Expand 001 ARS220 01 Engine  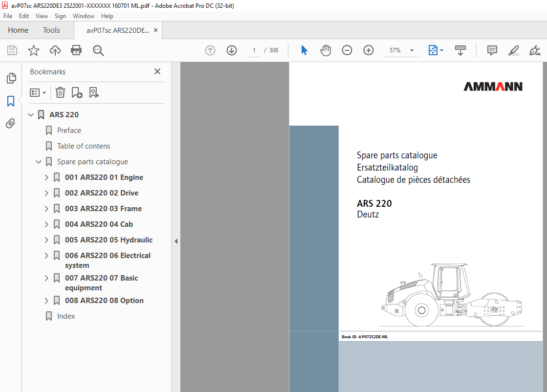coord(46,177)
